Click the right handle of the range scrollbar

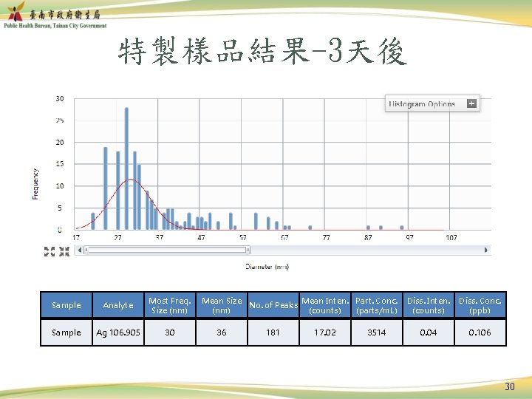(248, 250)
